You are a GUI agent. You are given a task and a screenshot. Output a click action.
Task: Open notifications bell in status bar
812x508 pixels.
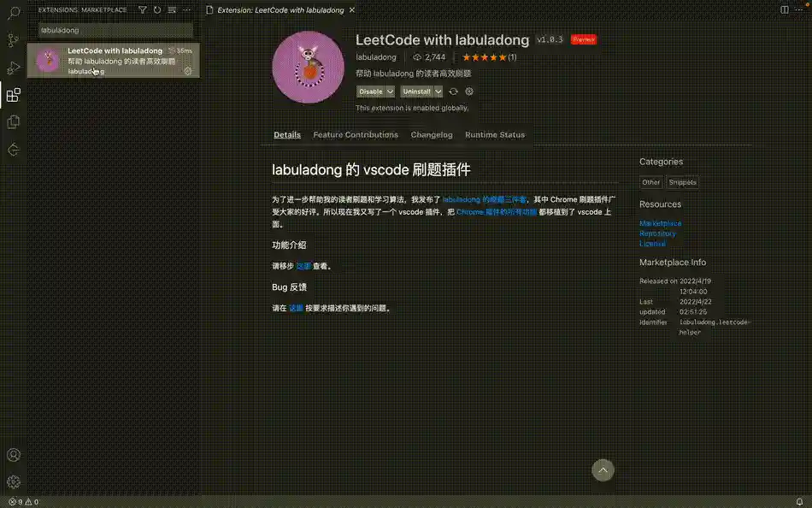(799, 502)
